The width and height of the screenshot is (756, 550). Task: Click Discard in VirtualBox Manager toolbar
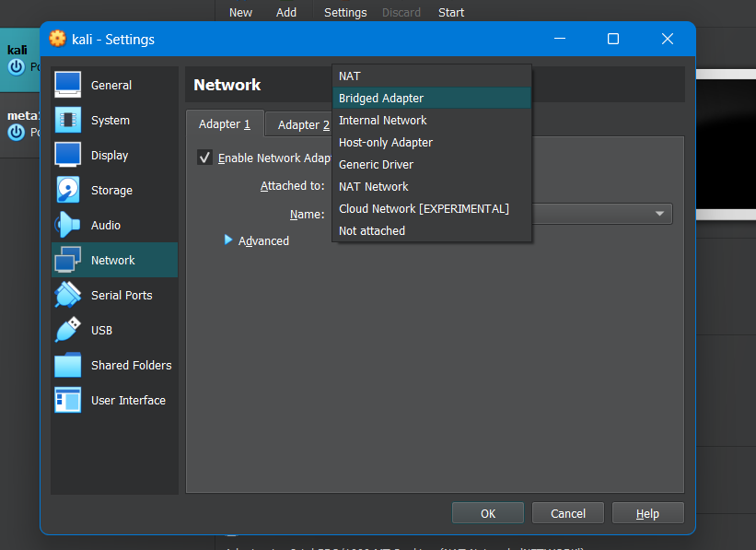(x=401, y=13)
